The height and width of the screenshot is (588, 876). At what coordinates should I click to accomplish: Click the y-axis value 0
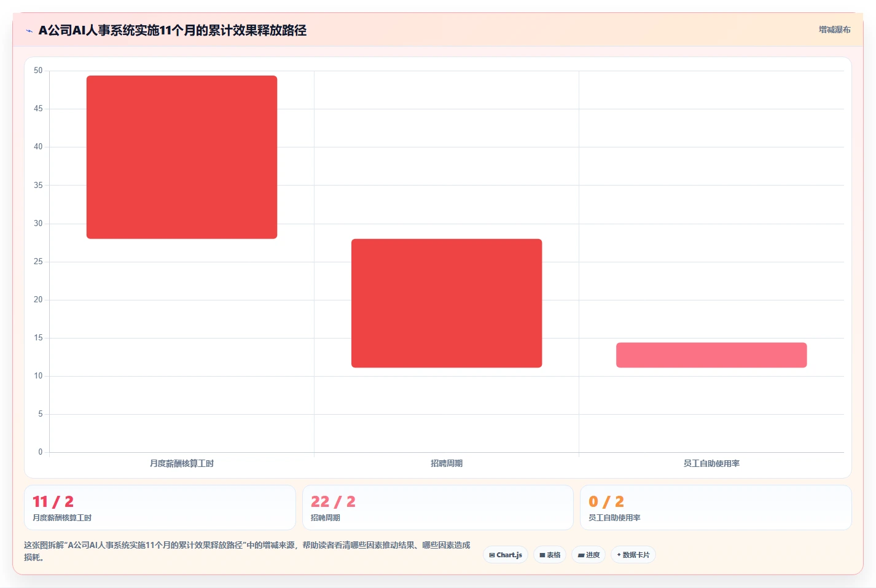pos(41,452)
